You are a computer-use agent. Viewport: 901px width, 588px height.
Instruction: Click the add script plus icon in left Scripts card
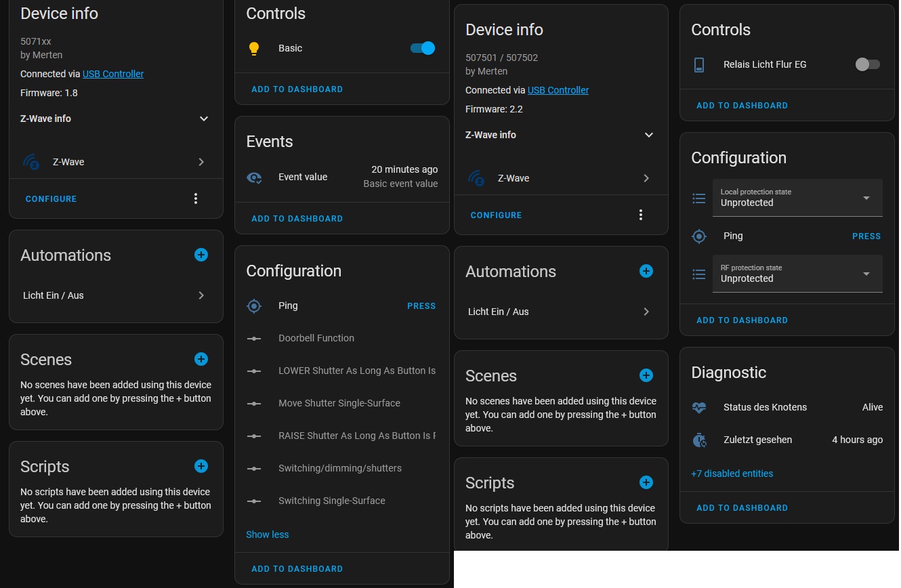pyautogui.click(x=201, y=466)
